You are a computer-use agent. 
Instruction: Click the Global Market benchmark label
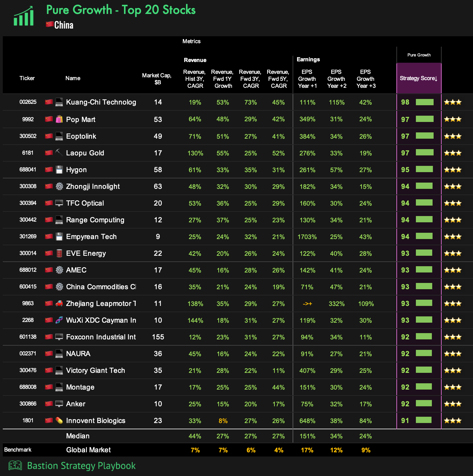click(x=88, y=450)
